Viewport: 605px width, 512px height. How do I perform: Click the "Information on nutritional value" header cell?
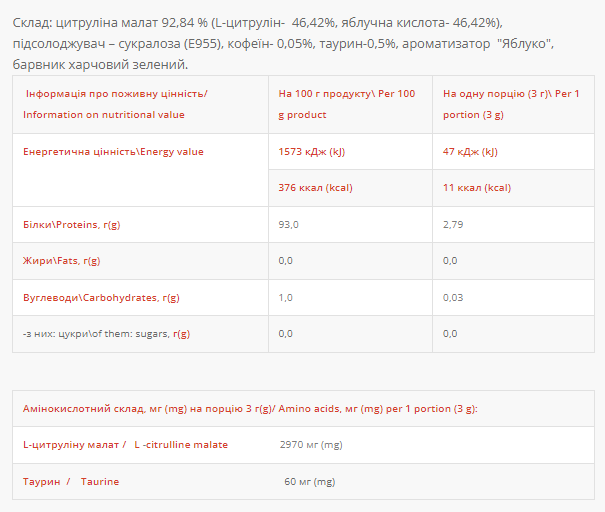pyautogui.click(x=115, y=104)
